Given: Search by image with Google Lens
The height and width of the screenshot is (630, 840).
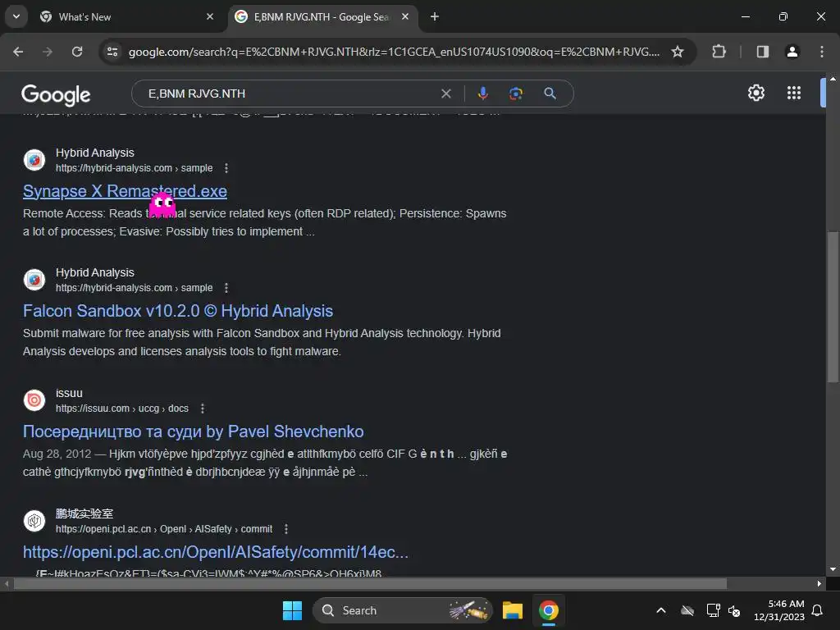Looking at the screenshot, I should tap(515, 94).
